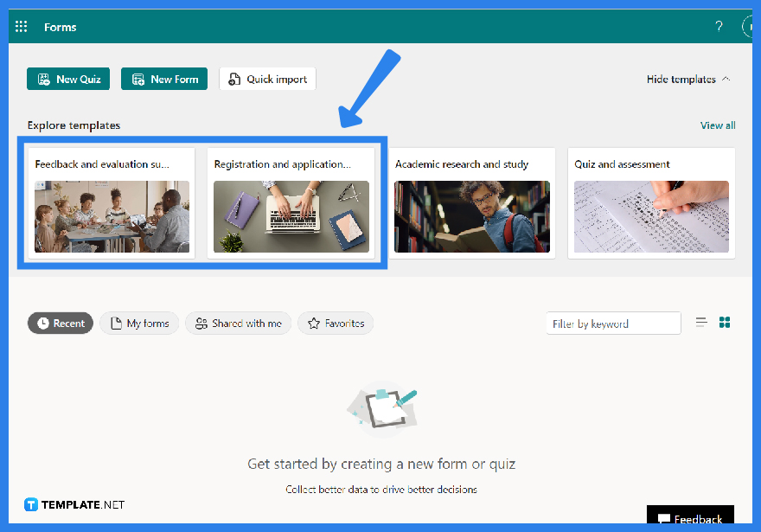This screenshot has width=761, height=532.
Task: Click the Filter by keyword field
Action: [x=613, y=323]
